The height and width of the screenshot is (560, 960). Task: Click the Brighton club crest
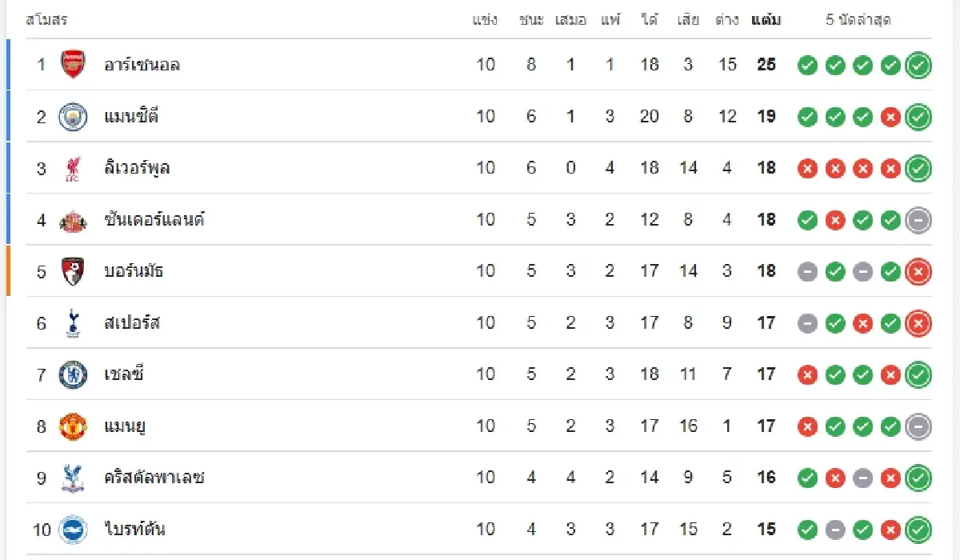(x=73, y=529)
